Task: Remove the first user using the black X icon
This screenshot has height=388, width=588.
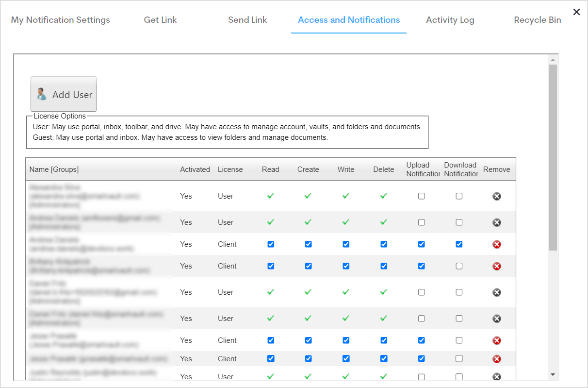Action: click(496, 196)
